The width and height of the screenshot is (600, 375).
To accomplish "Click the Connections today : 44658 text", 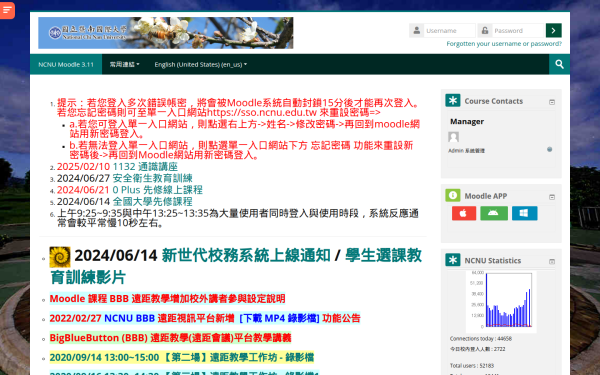I will 481,339.
